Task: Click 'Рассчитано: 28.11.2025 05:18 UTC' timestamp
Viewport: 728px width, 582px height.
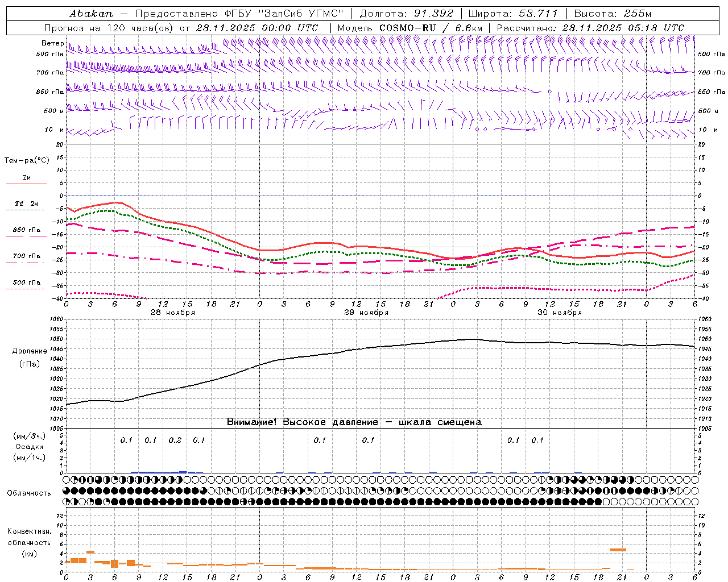Action: coord(590,28)
